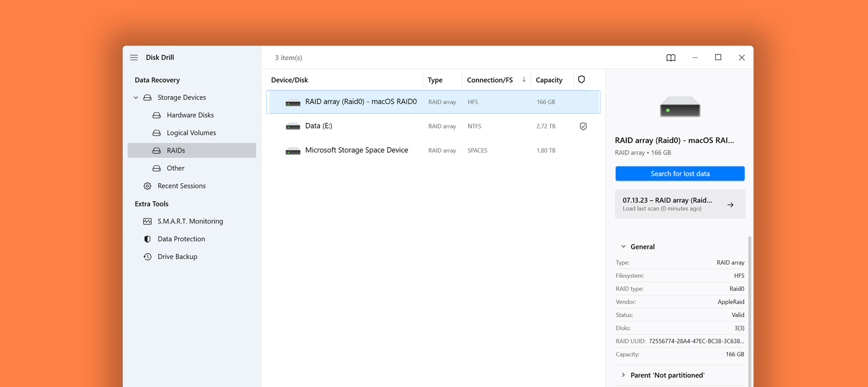This screenshot has height=387, width=868.
Task: Open the knowledge base book icon
Action: [671, 57]
